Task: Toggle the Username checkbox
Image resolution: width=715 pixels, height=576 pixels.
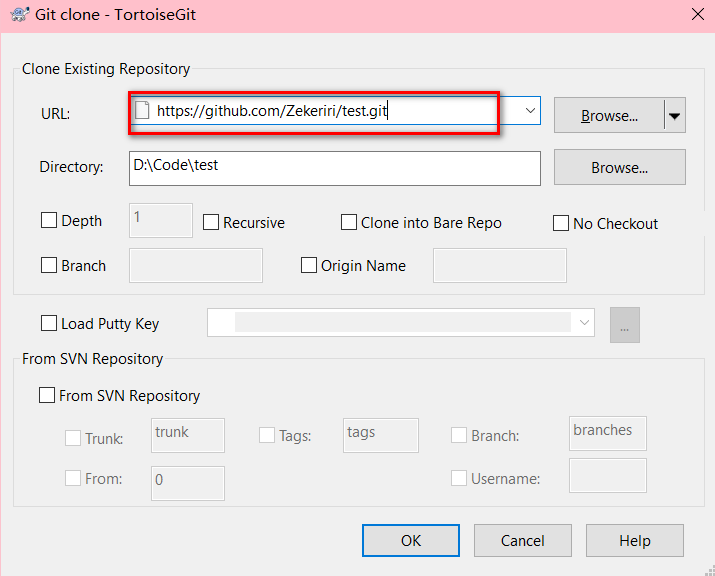Action: [459, 478]
